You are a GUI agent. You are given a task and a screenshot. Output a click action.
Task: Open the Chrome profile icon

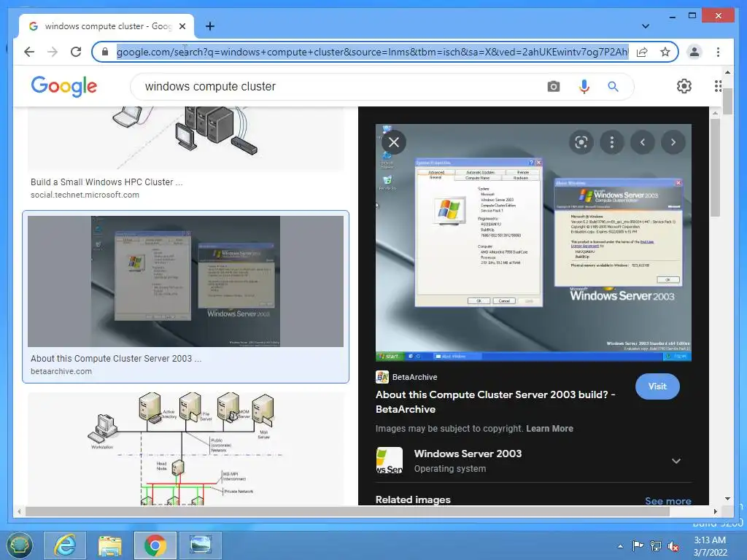coord(694,52)
